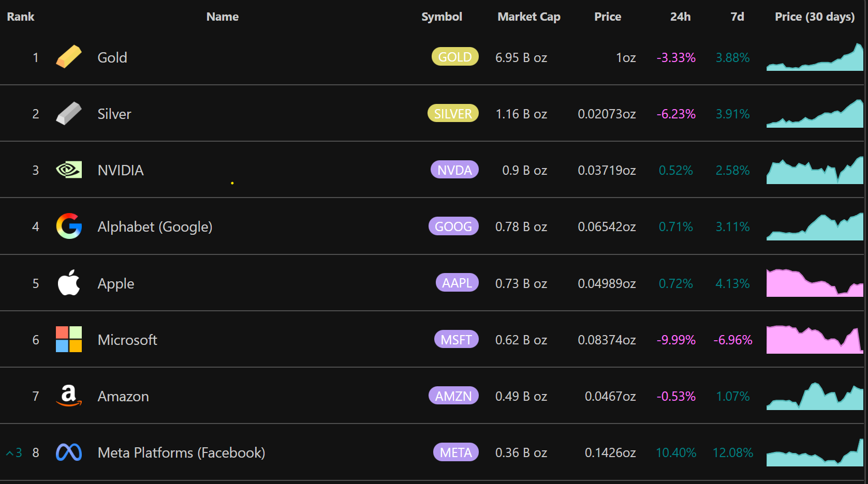
Task: Sort by 24h change column header
Action: (680, 17)
